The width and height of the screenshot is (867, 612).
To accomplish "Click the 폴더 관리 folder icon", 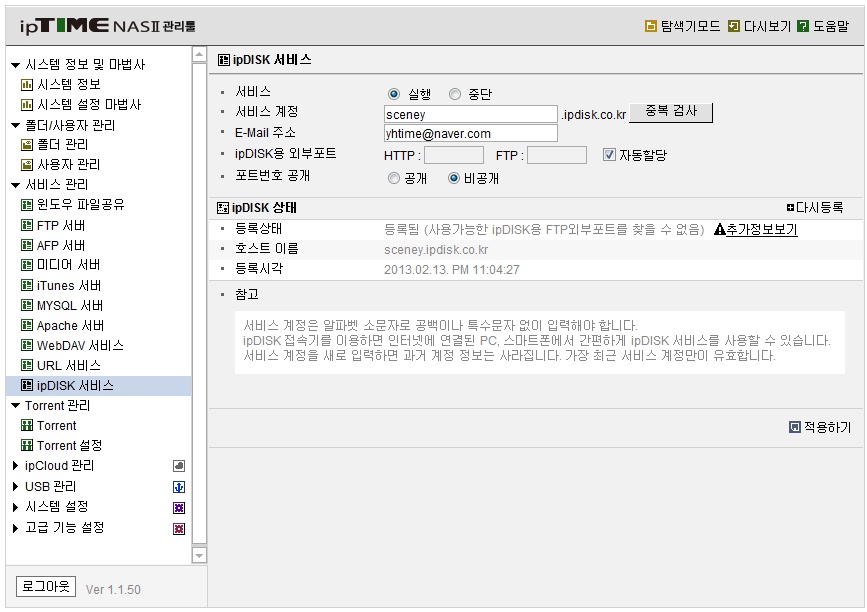I will click(x=27, y=145).
